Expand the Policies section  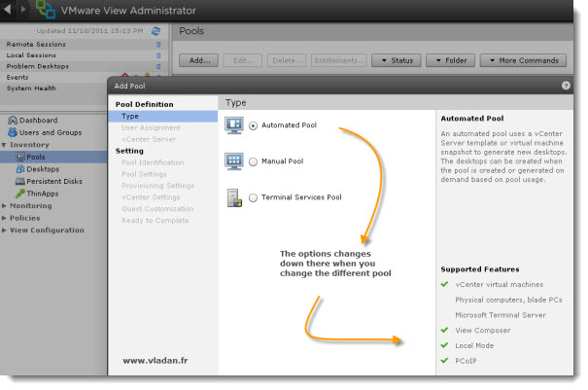pos(4,218)
